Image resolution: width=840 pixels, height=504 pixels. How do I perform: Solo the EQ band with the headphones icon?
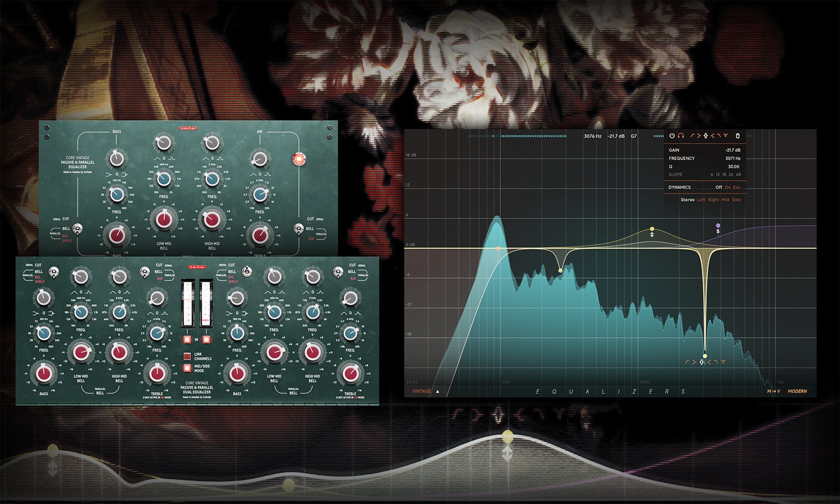(682, 136)
